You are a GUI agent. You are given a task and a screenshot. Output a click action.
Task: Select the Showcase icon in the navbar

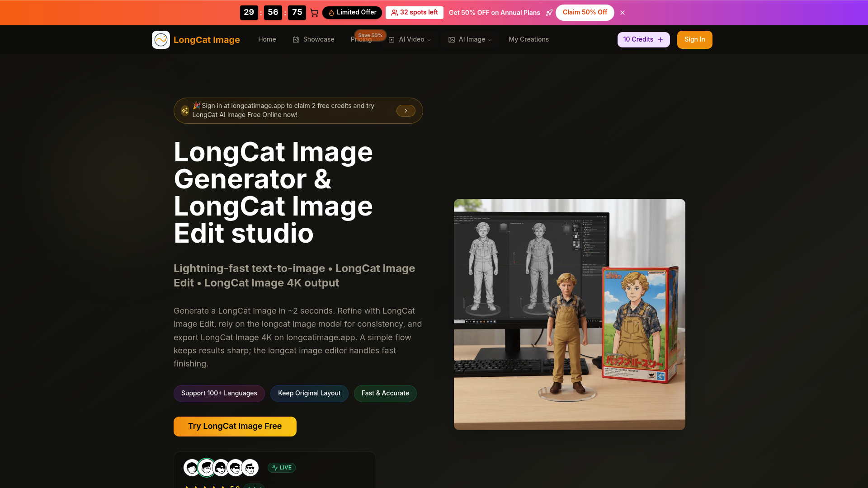pos(296,40)
